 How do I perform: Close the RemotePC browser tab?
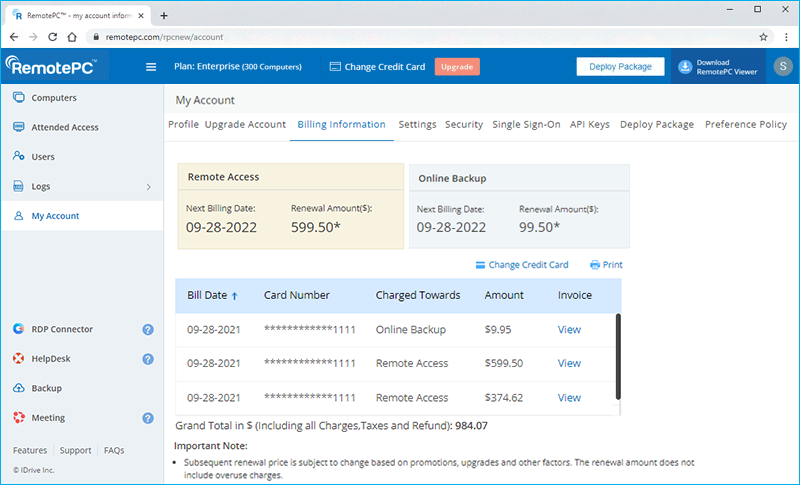[x=141, y=16]
